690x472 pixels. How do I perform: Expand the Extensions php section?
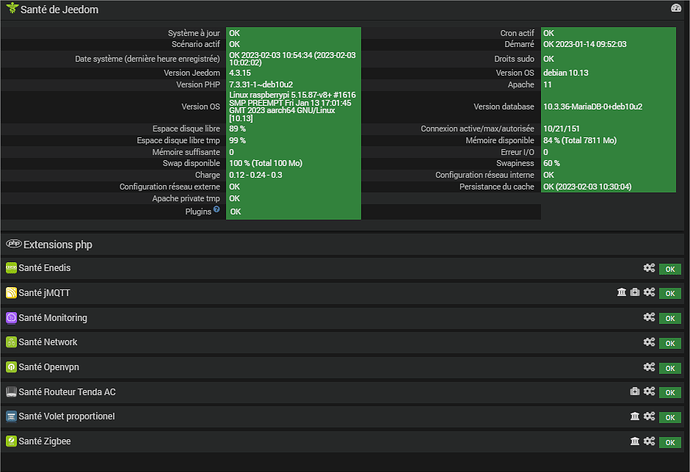57,243
